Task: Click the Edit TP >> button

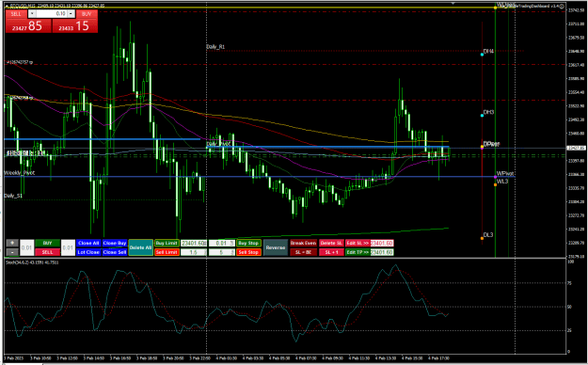Action: [x=358, y=252]
